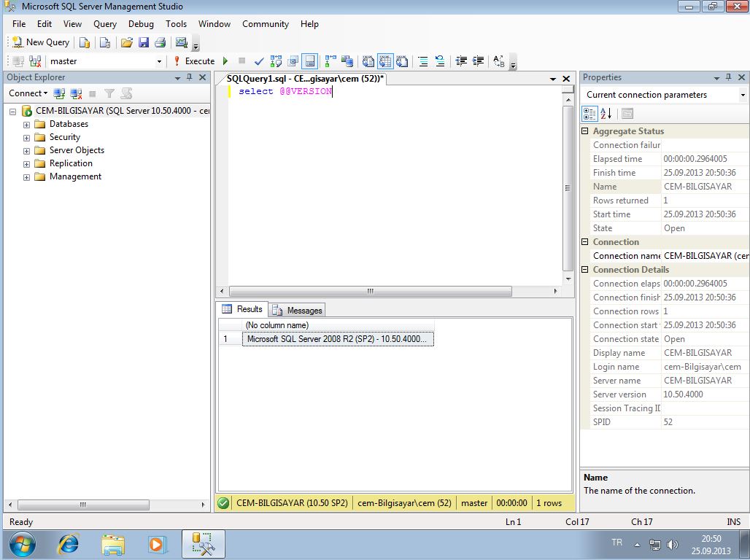Toggle Include Client Statistics
750x560 pixels.
(347, 61)
